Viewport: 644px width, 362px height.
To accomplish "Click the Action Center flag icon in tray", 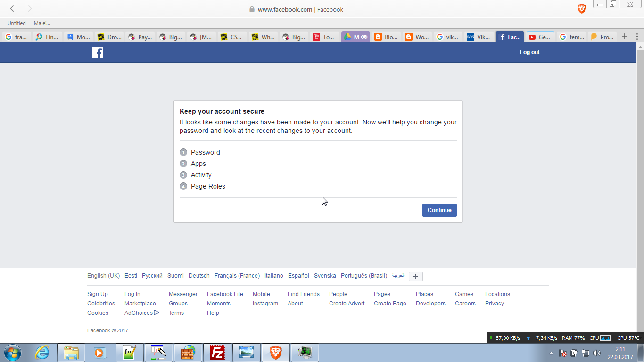I will (x=563, y=353).
